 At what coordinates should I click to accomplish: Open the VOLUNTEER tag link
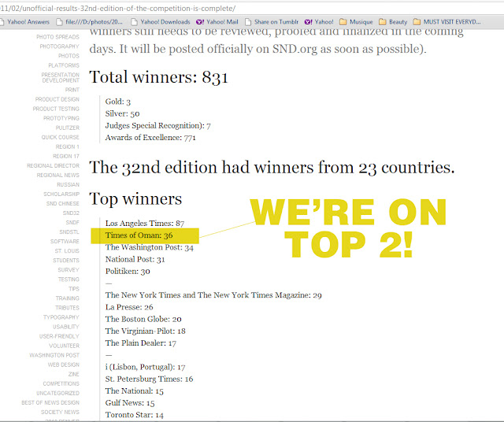(x=64, y=346)
